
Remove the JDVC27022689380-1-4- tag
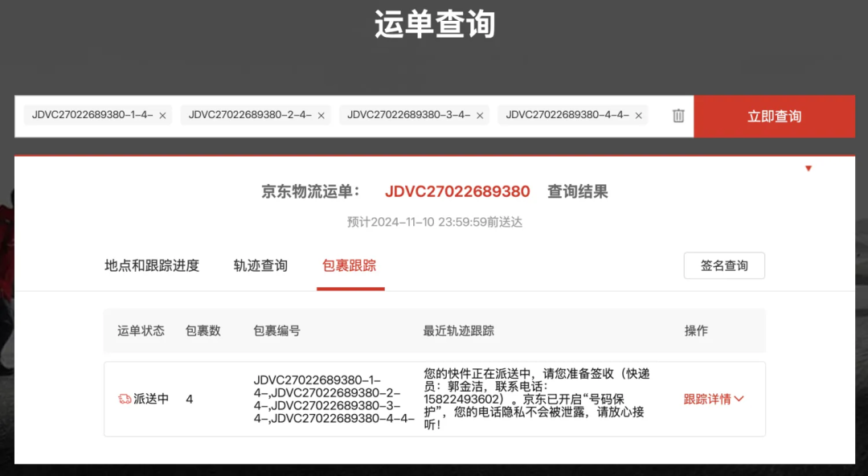162,116
